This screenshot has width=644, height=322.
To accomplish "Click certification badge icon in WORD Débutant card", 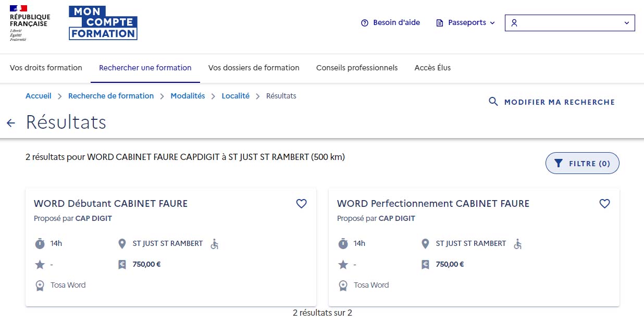I will click(x=40, y=286).
